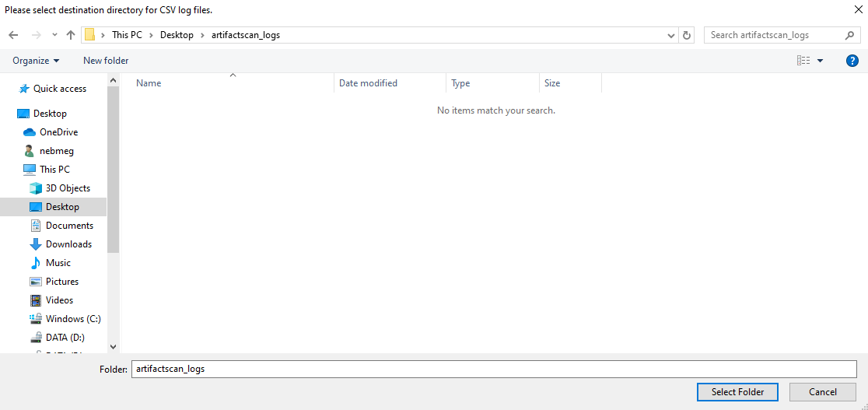Click the This PC monitor icon
Screen dimensions: 868x410
click(x=30, y=170)
